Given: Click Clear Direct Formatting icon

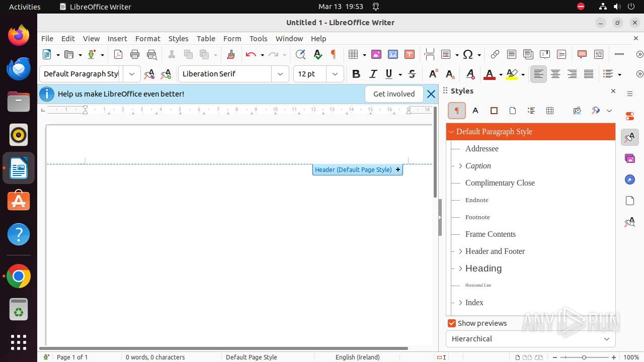Looking at the screenshot, I should click(470, 74).
